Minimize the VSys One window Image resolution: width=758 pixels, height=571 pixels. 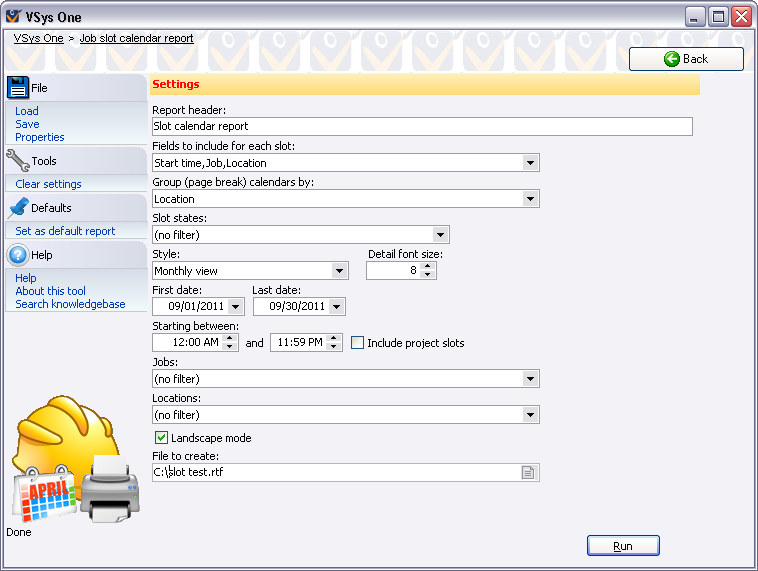(695, 17)
